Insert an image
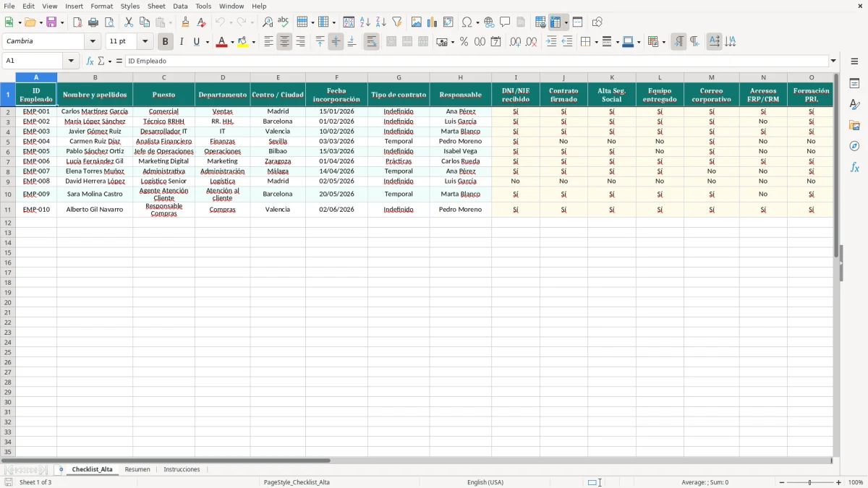 point(417,22)
